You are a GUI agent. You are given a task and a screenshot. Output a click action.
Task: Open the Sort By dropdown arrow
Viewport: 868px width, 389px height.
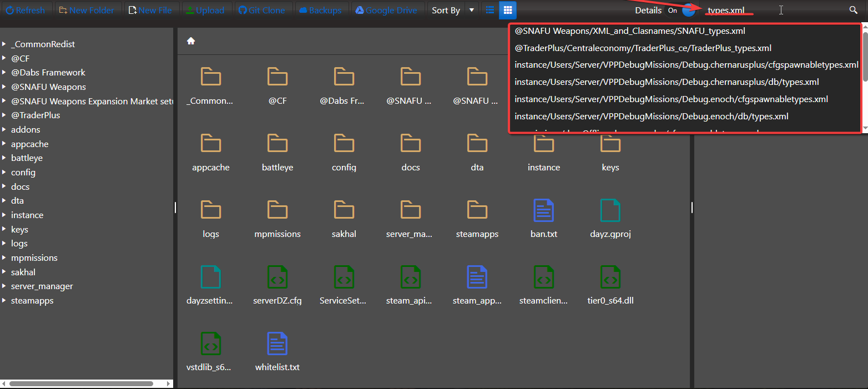tap(471, 9)
